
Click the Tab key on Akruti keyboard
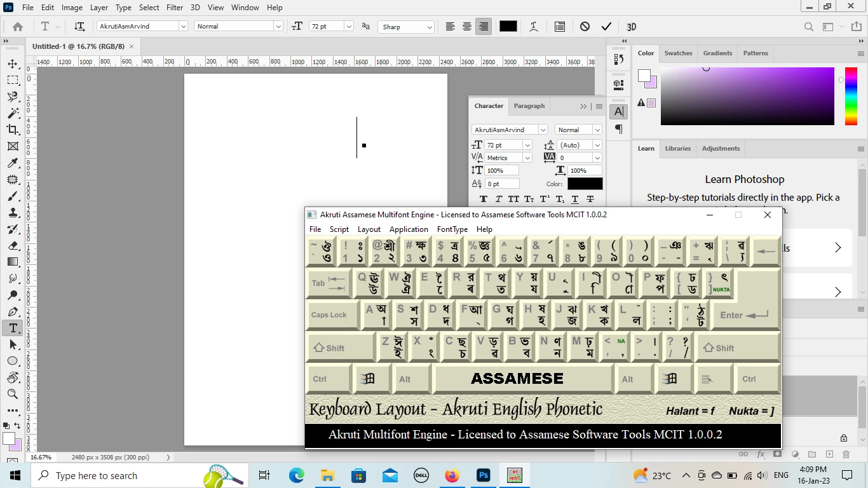[329, 283]
